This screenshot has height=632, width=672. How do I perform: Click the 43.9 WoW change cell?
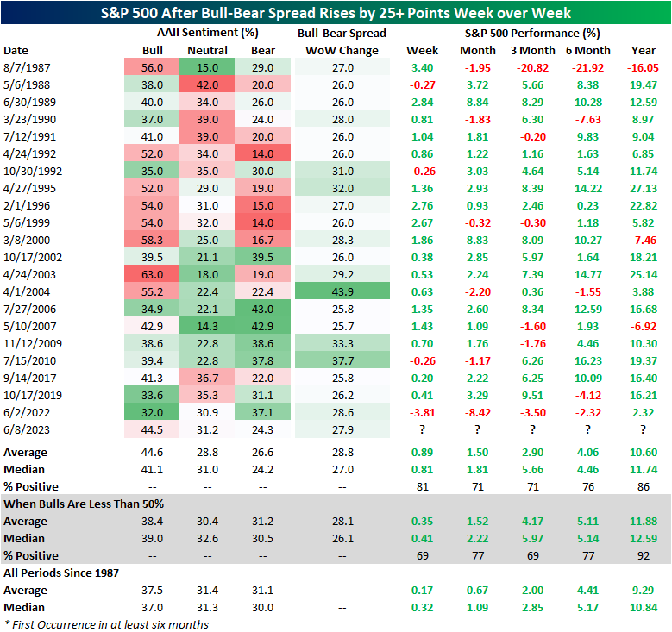pyautogui.click(x=342, y=291)
